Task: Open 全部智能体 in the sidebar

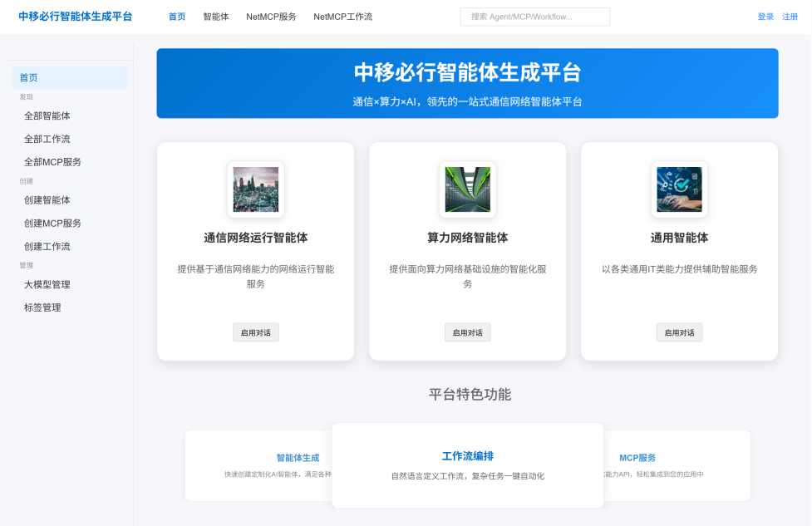Action: tap(47, 116)
